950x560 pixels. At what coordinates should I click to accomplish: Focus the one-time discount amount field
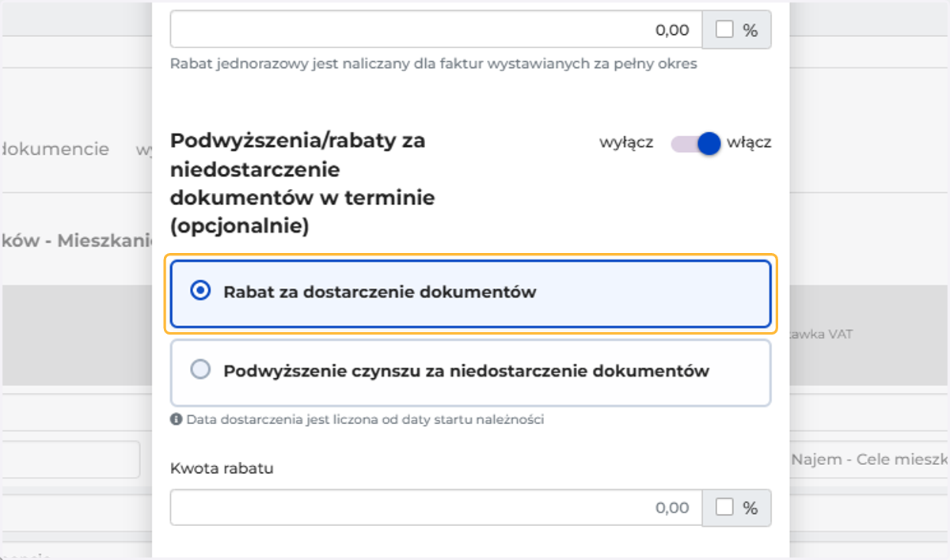tap(436, 30)
